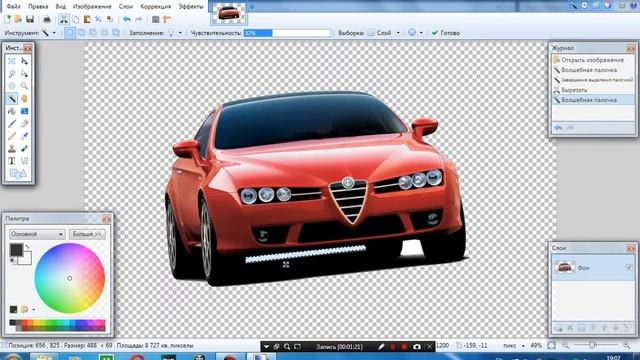640x360 pixels.
Task: Click the Undo arrow in the toolbar
Action: click(x=127, y=19)
